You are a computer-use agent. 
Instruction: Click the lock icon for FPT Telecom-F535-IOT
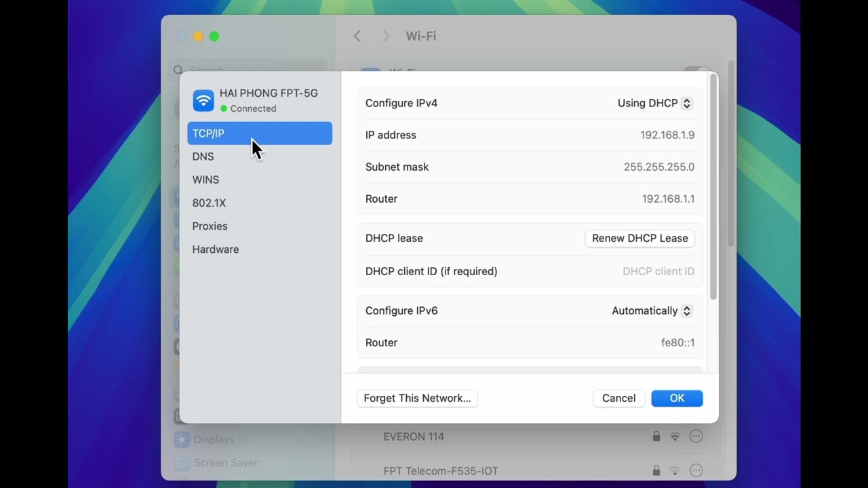(x=656, y=470)
